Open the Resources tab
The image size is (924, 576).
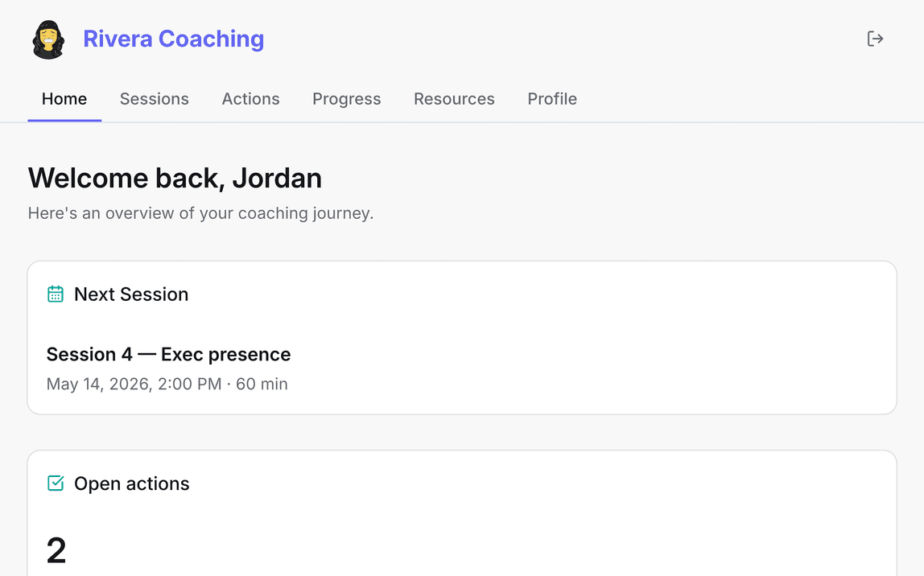pos(454,99)
